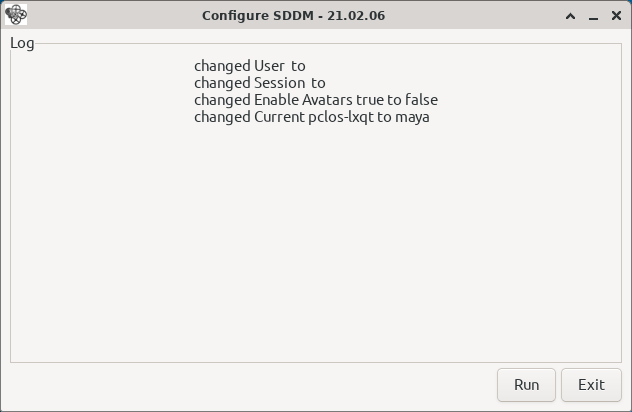Click the word 'User' in the log
This screenshot has height=412, width=632.
click(x=269, y=66)
